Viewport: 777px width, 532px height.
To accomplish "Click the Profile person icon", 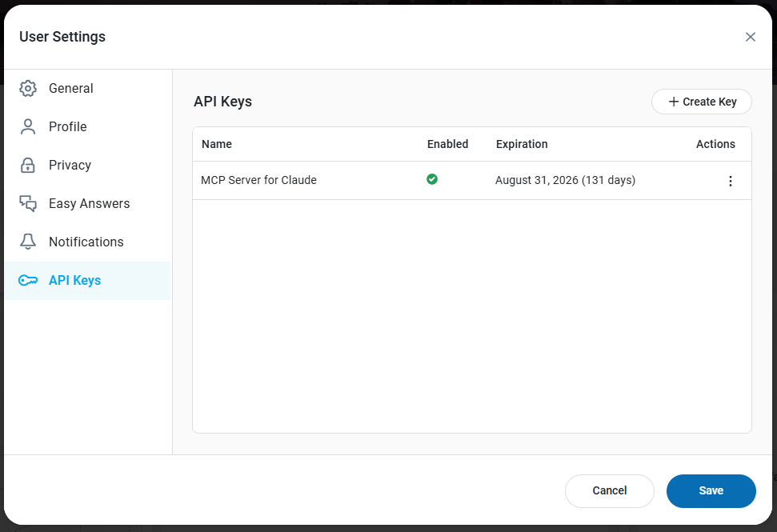I will click(28, 127).
